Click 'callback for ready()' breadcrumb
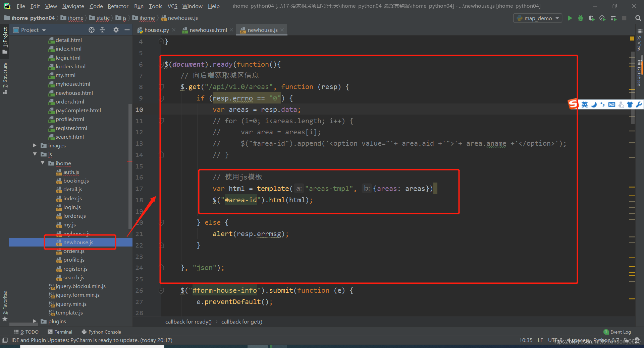644x348 pixels. pos(188,322)
